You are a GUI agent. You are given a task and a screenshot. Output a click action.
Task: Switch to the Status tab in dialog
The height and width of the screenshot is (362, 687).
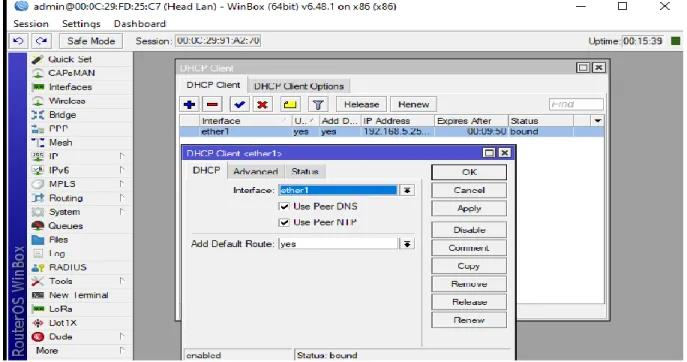pos(305,171)
